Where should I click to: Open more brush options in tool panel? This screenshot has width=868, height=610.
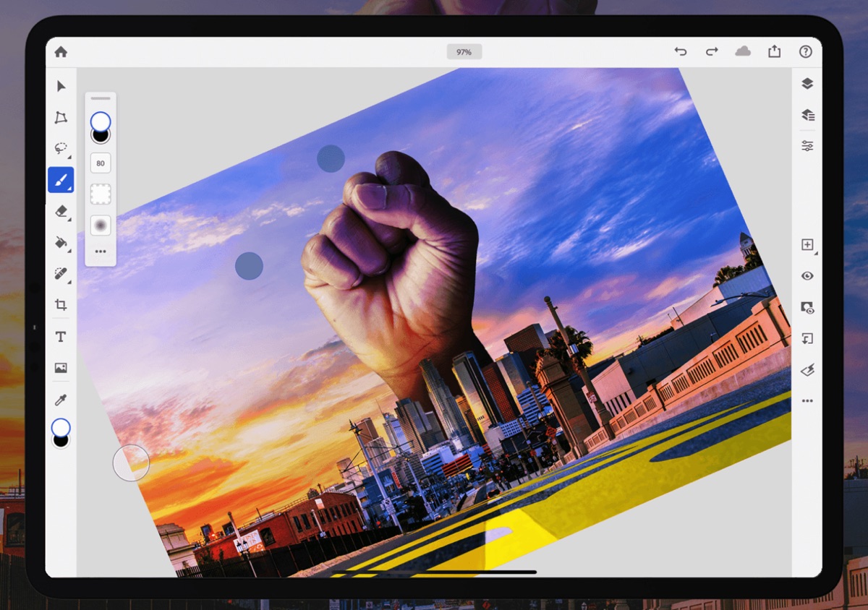[101, 252]
